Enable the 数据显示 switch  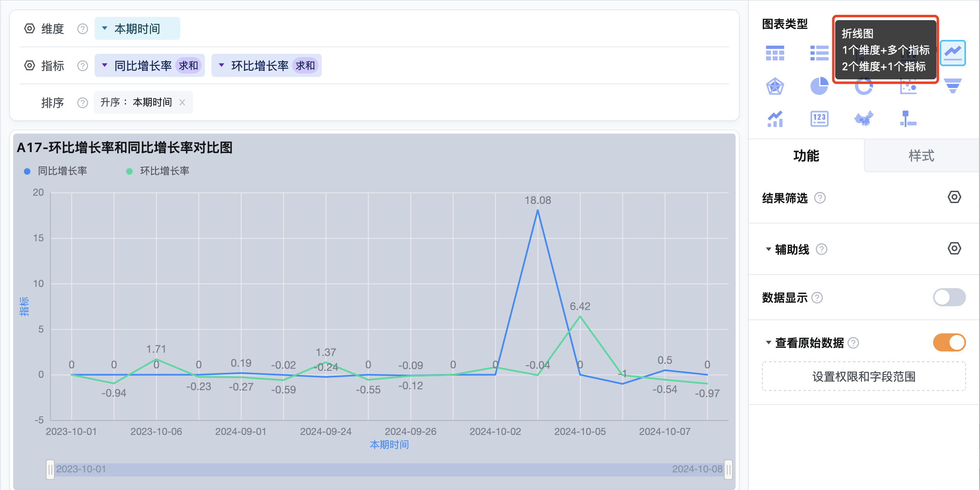point(949,297)
